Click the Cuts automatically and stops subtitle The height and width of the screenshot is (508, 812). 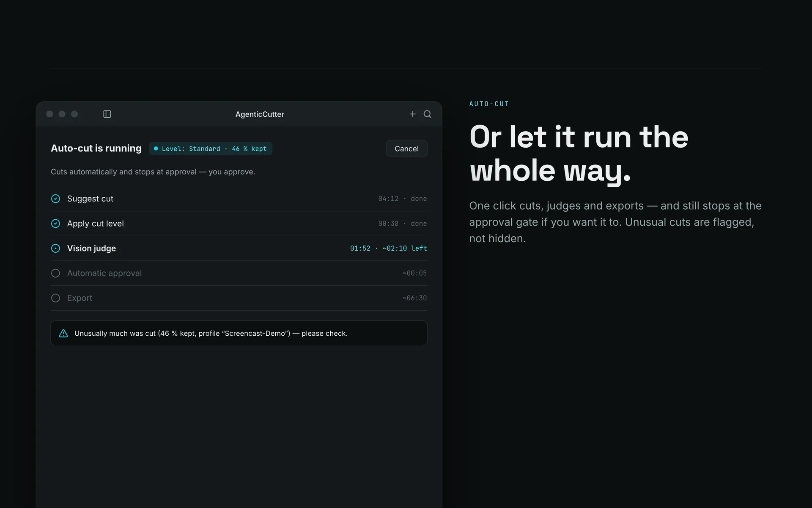point(153,172)
